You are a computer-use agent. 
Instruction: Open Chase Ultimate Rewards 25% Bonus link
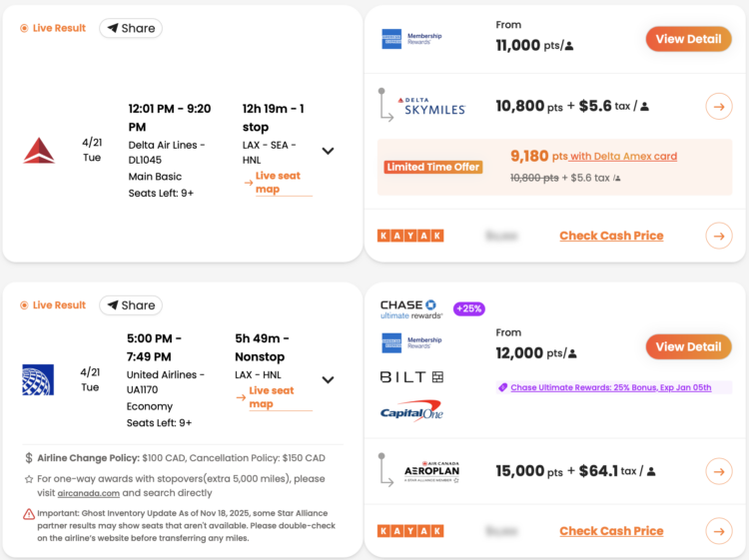coord(610,387)
